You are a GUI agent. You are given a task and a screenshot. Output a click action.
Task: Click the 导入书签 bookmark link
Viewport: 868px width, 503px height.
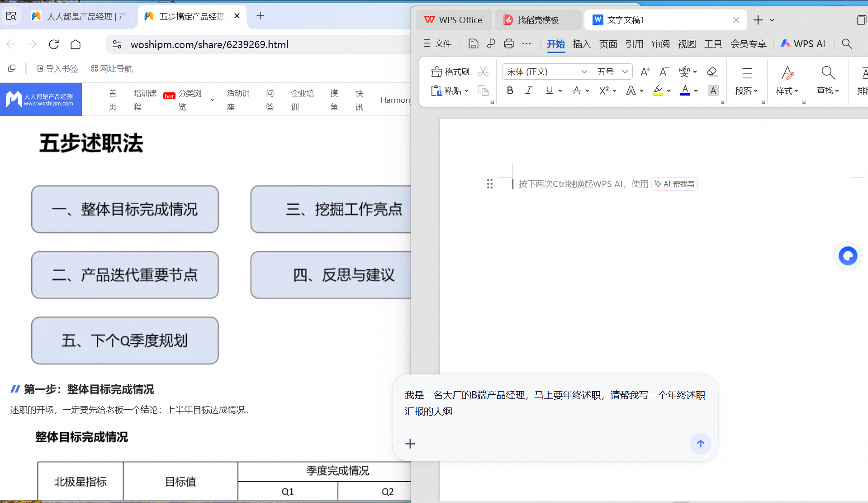[x=57, y=68]
